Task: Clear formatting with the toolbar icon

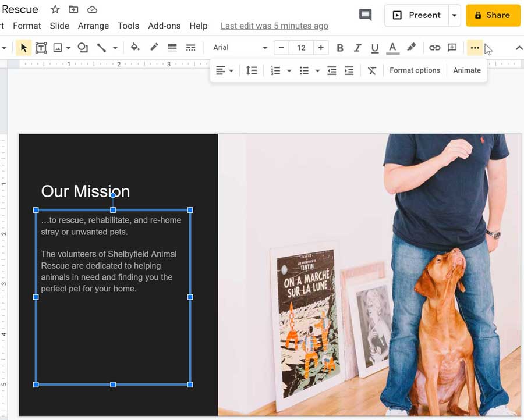Action: [x=371, y=70]
